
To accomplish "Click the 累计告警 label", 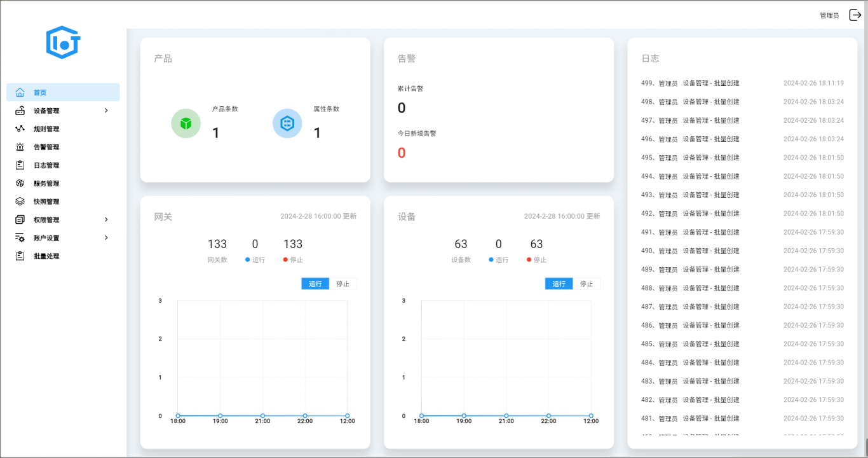I will tap(410, 88).
